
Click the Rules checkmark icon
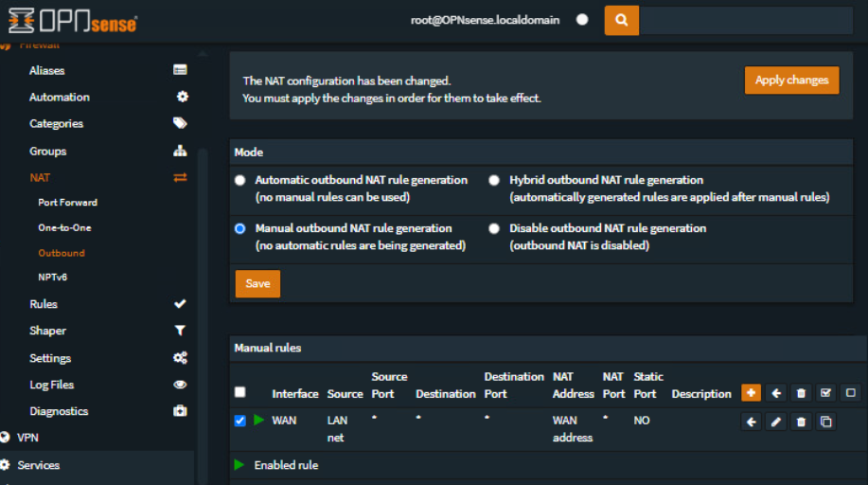[180, 304]
